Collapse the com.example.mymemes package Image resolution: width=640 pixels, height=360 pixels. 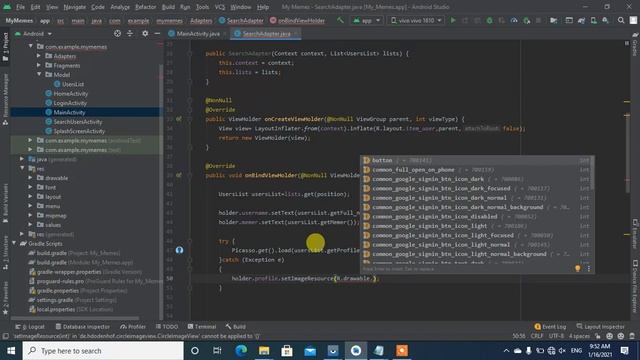point(31,46)
